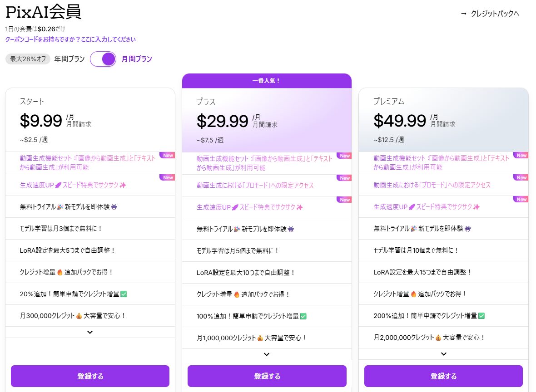Click New badge on プラス speed-up row

click(x=344, y=200)
